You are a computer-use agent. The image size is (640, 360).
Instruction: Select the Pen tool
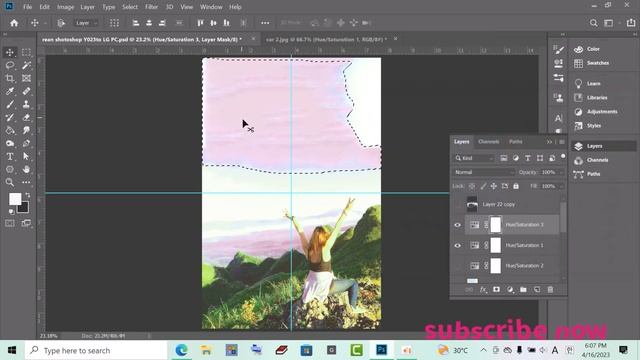pos(26,144)
